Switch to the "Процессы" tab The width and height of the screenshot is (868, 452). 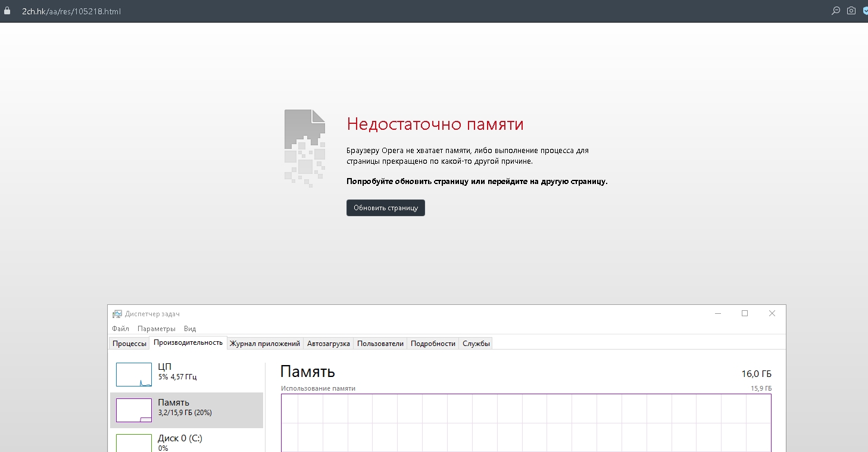coord(129,344)
